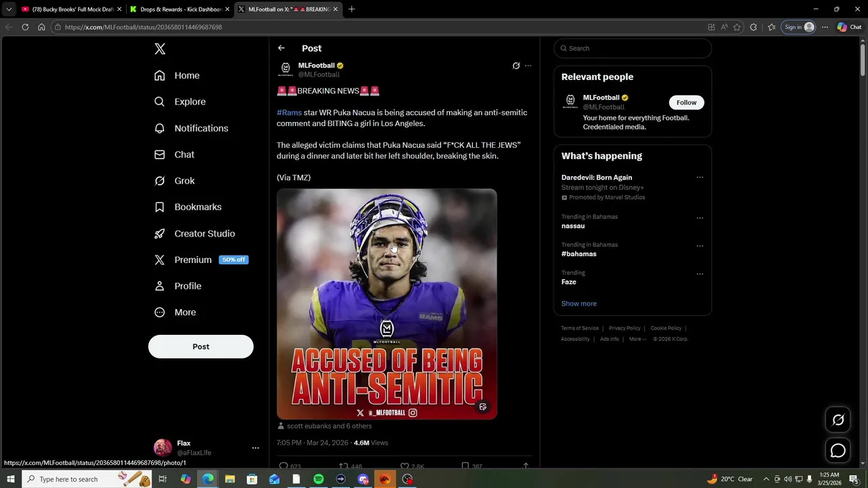The height and width of the screenshot is (488, 868).
Task: Open options for Daredevil trend
Action: [x=700, y=178]
